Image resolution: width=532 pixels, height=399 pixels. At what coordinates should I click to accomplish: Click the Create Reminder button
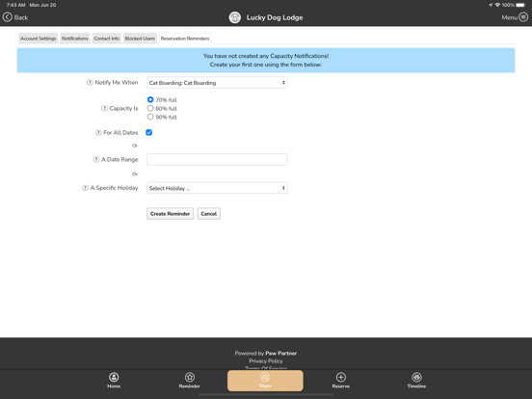pyautogui.click(x=170, y=214)
